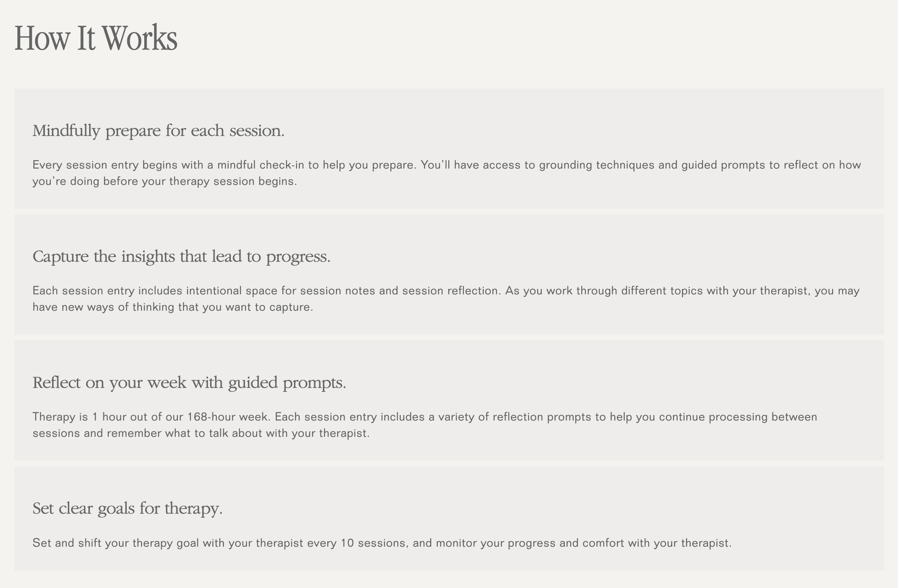This screenshot has width=898, height=588.
Task: Click the "Capture the insights" card heading
Action: click(x=182, y=256)
